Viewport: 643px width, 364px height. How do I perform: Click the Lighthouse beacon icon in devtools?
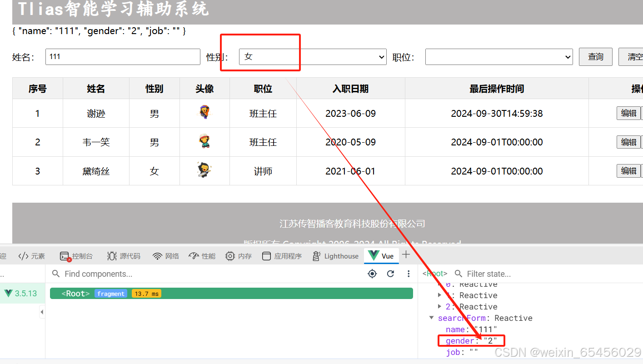316,256
